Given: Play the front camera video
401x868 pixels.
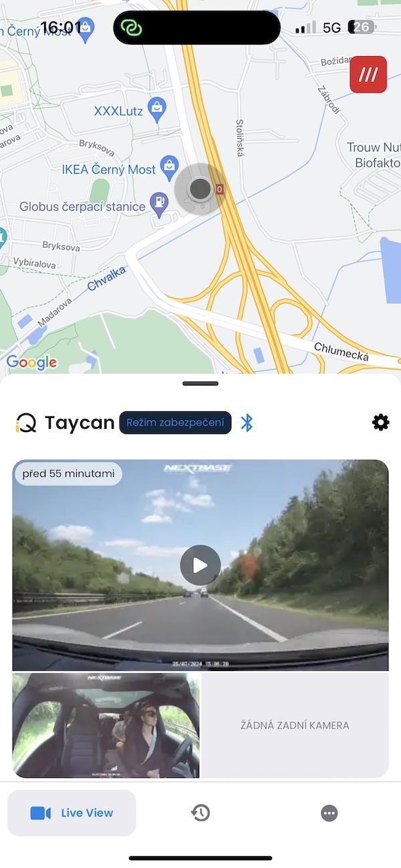Looking at the screenshot, I should 200,565.
